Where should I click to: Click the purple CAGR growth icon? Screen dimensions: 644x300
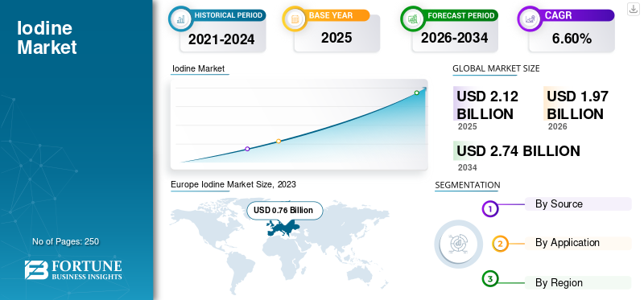pyautogui.click(x=530, y=18)
